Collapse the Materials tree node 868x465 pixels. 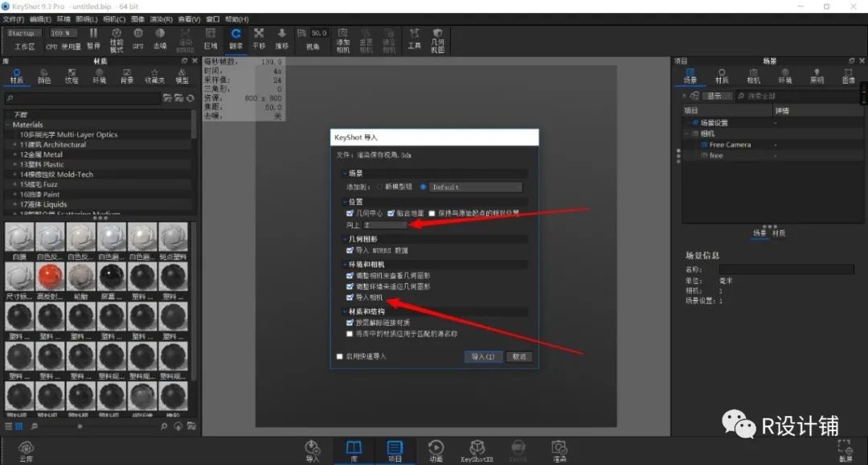[8, 125]
